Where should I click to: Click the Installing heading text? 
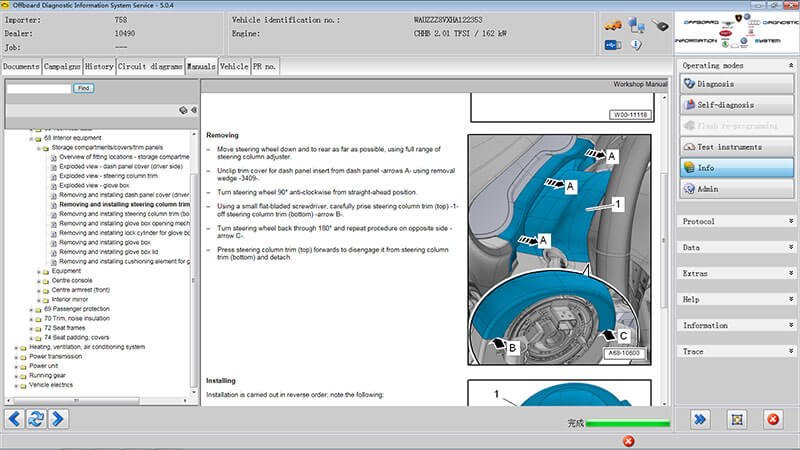click(x=221, y=381)
